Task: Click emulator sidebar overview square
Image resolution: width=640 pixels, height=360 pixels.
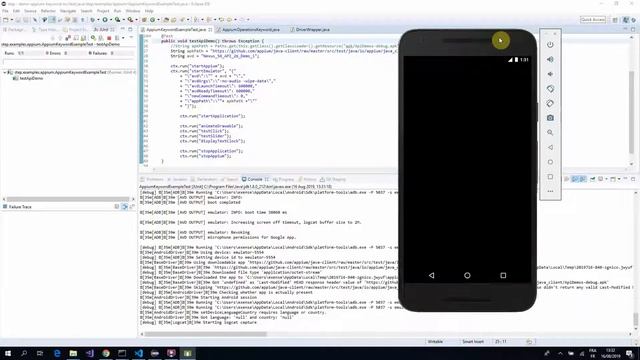Action: (550, 177)
